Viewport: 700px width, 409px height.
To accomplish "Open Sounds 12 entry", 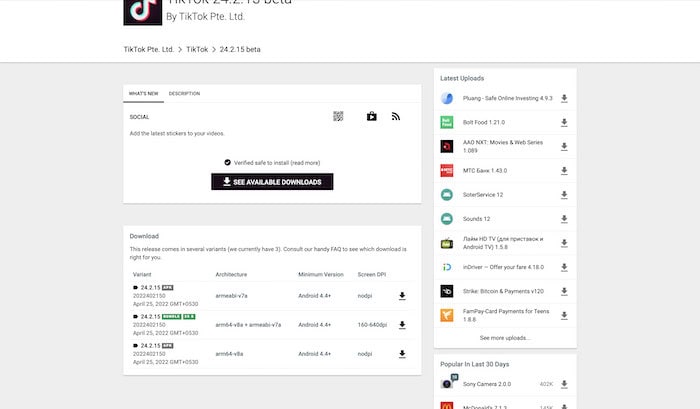I will click(x=476, y=219).
